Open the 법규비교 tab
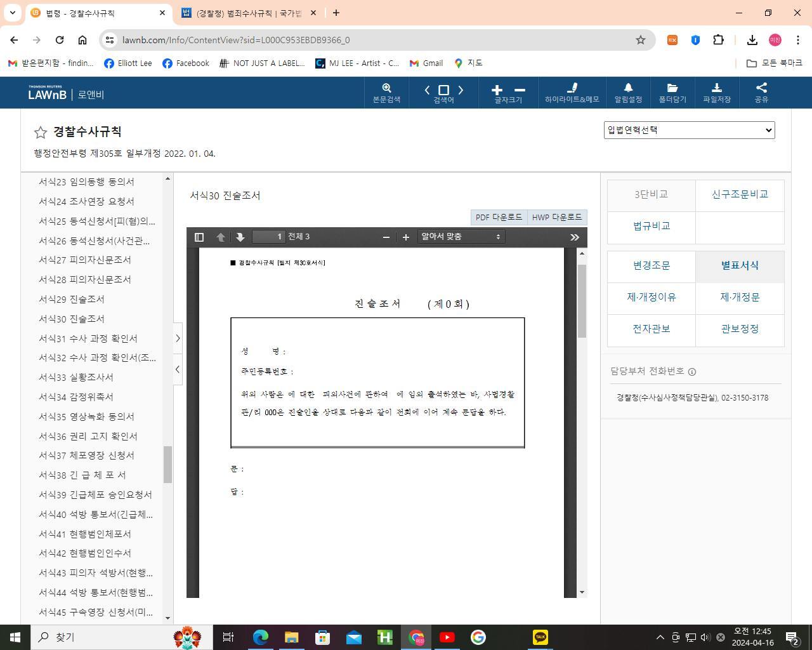Viewport: 812px width, 650px height. pos(652,227)
